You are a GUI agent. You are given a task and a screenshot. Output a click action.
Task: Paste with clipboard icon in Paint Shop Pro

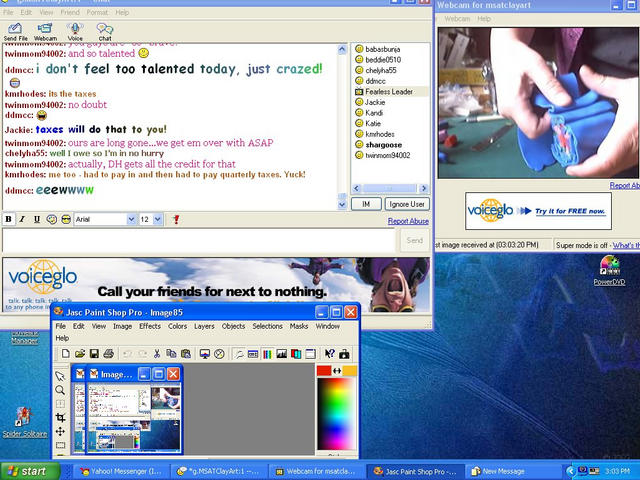(x=186, y=353)
